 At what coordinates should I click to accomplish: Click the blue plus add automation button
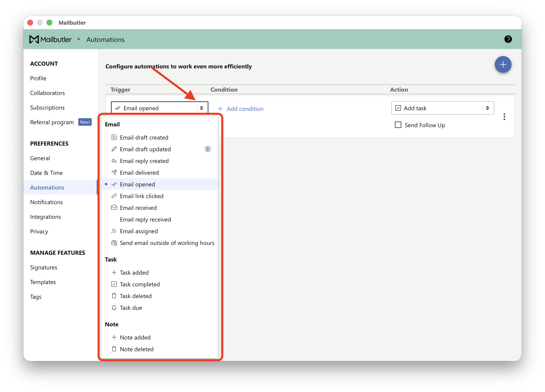tap(503, 64)
